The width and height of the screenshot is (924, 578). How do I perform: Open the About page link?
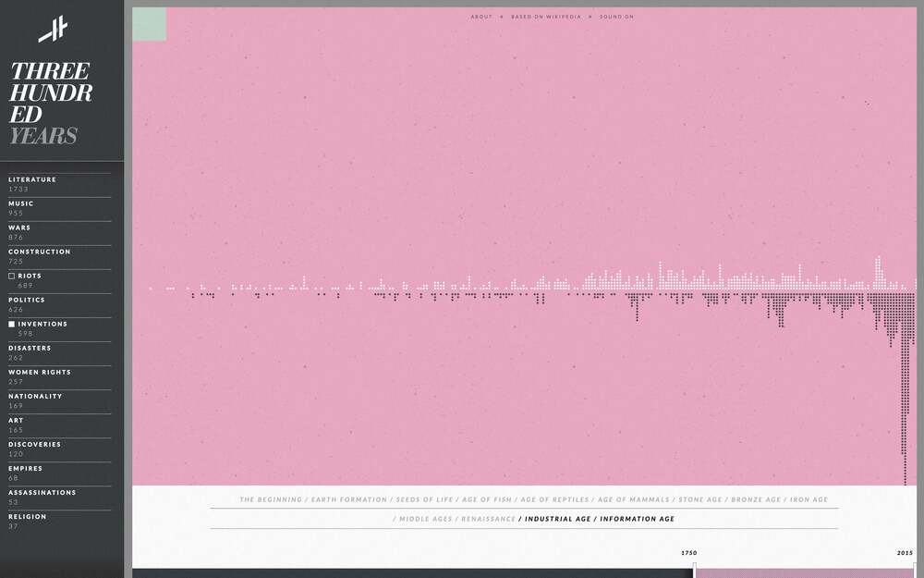(481, 17)
